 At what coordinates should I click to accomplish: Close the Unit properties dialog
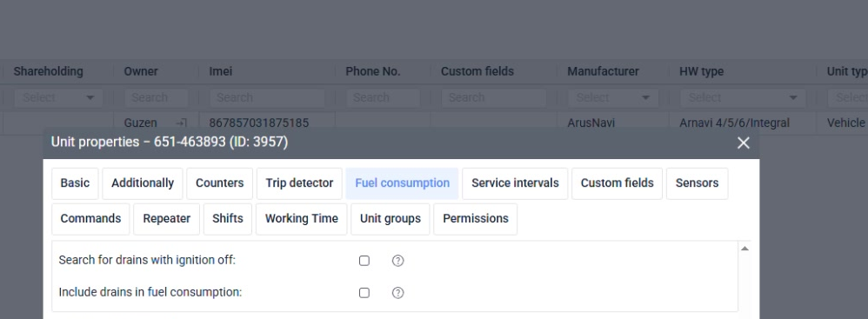(743, 143)
